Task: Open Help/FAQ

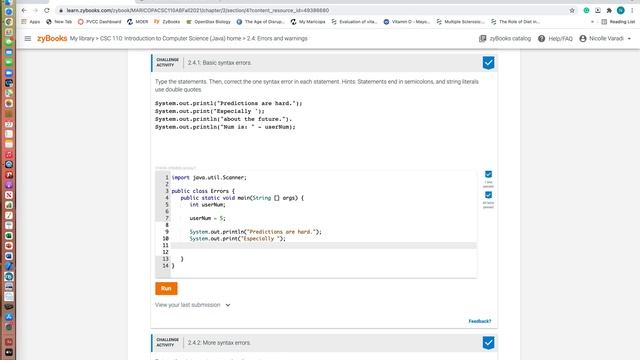Action: point(555,38)
